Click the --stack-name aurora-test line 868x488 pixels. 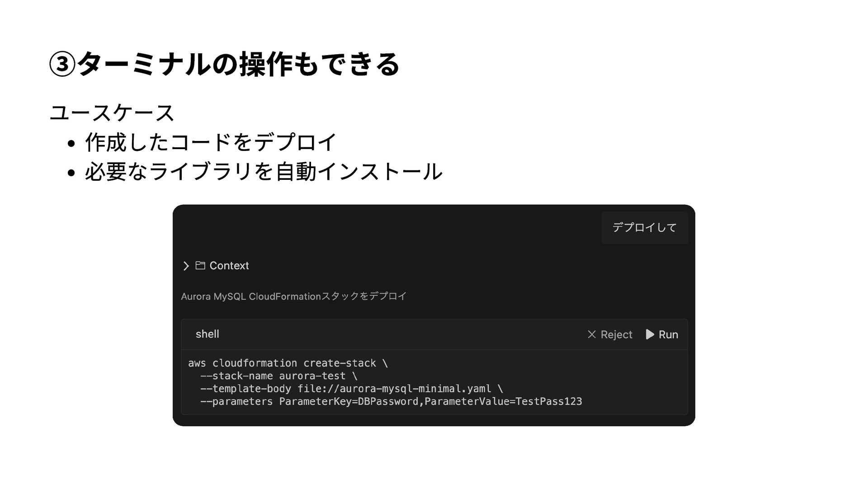click(278, 376)
